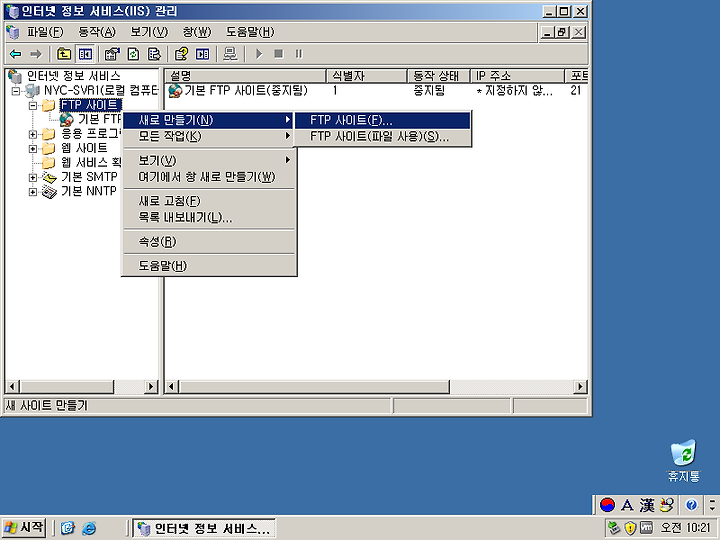
Task: Click the Forward arrow toolbar icon
Action: coord(36,54)
